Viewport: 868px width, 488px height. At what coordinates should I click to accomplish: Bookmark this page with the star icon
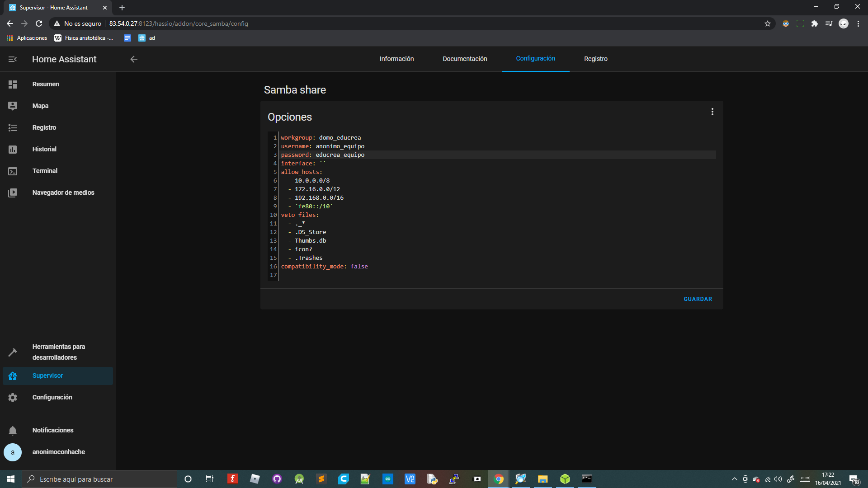point(767,23)
